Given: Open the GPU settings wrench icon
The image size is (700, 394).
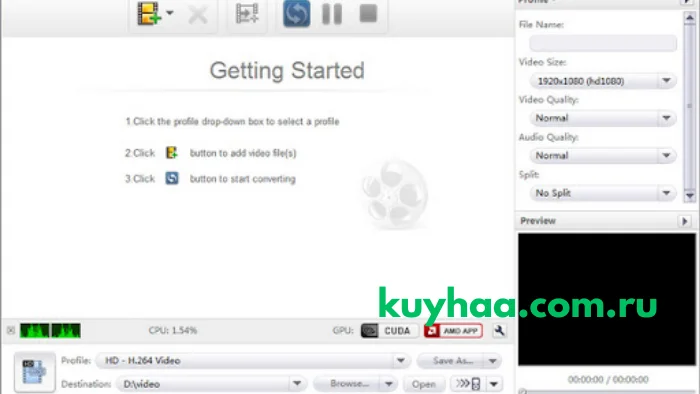Looking at the screenshot, I should pyautogui.click(x=500, y=331).
